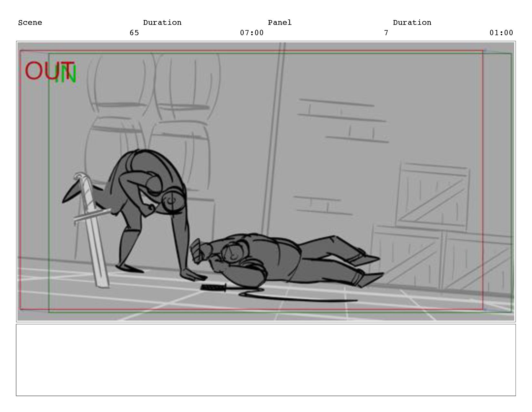
Task: Click the first Duration header label
Action: pos(162,23)
